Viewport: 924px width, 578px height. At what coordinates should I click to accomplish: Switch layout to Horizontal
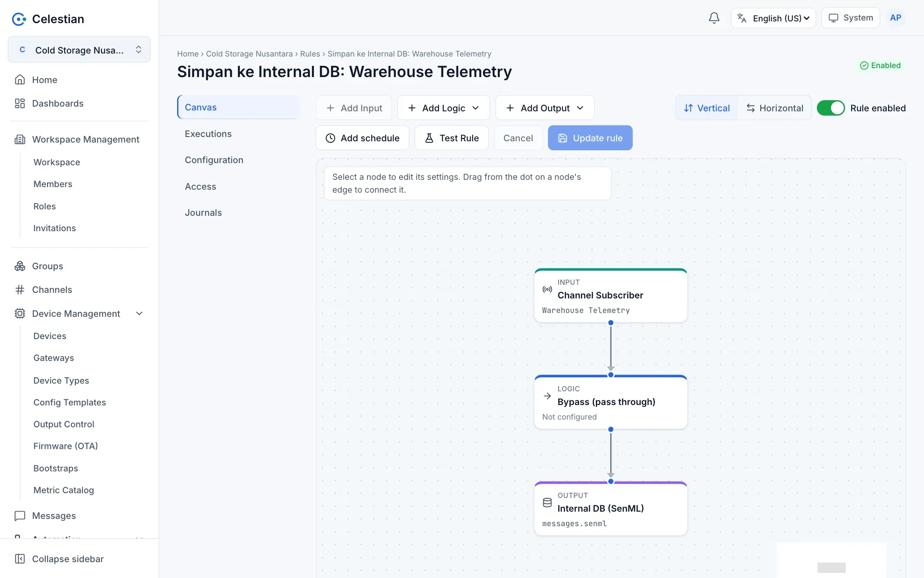(x=774, y=108)
